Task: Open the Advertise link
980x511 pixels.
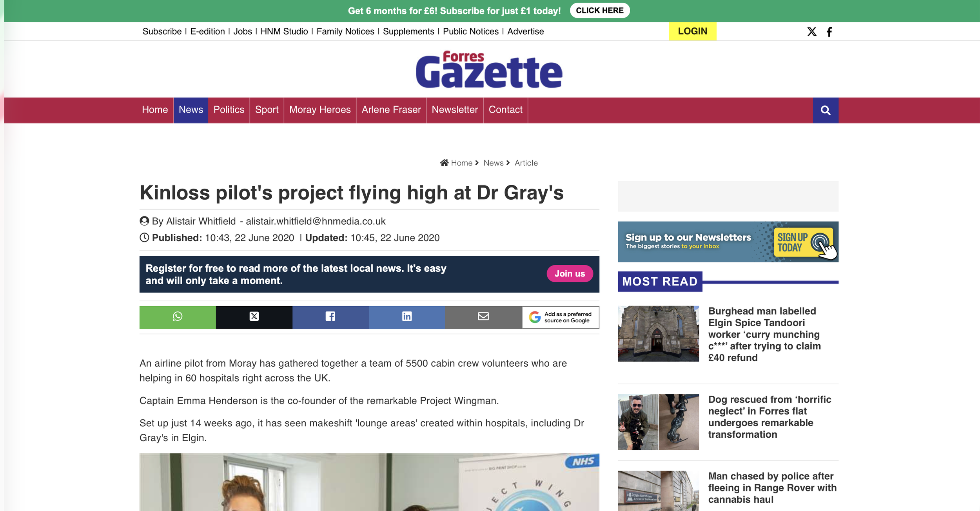Action: [x=526, y=31]
